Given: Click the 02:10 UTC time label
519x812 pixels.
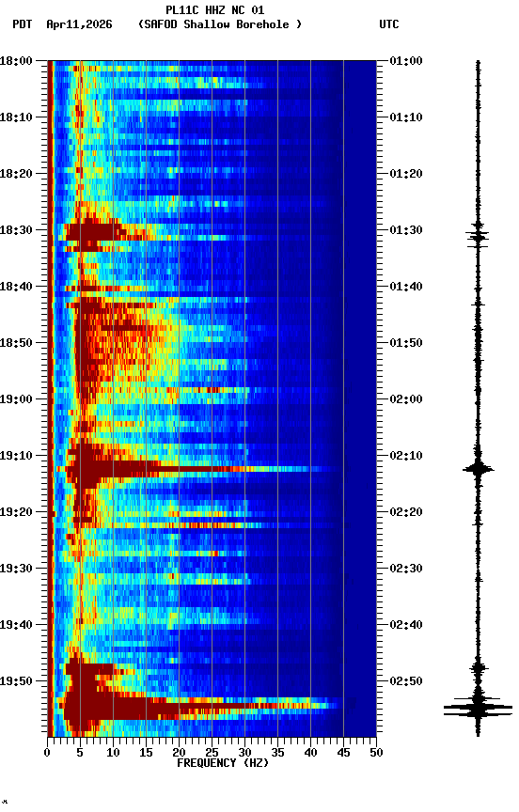Looking at the screenshot, I should [x=406, y=456].
